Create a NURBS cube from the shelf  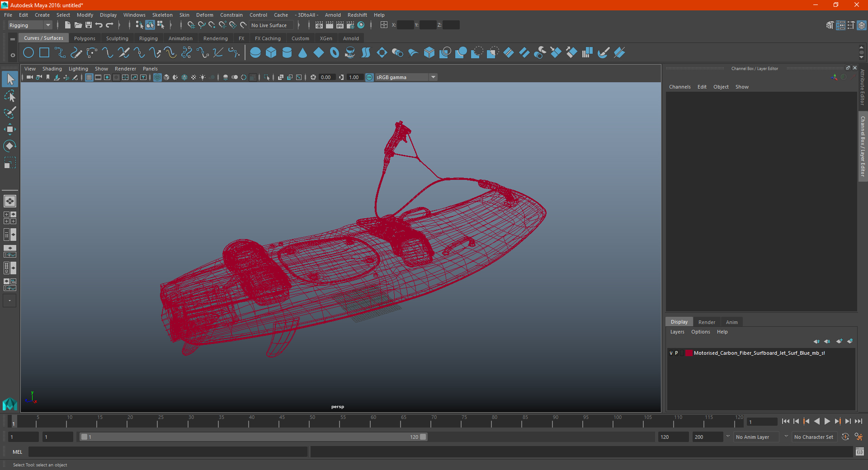pyautogui.click(x=271, y=53)
